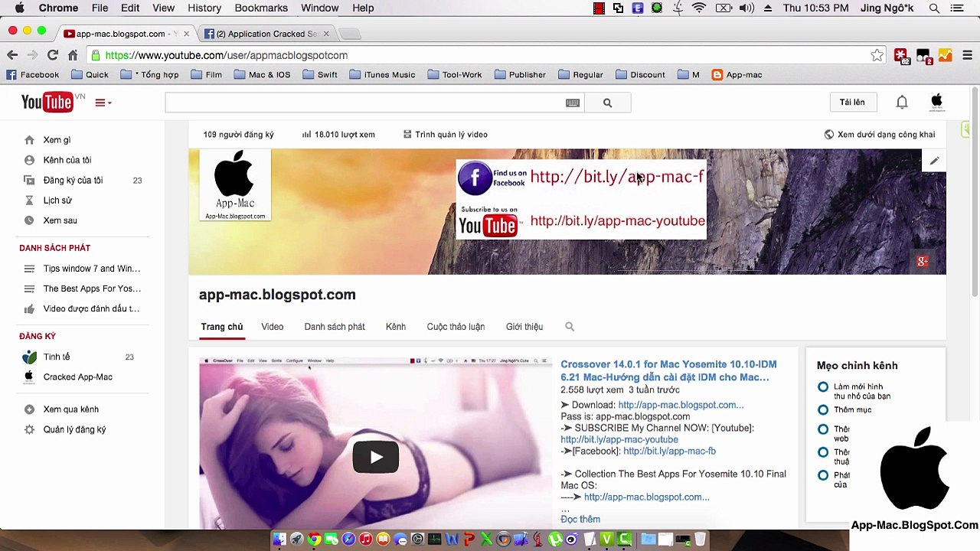This screenshot has width=980, height=551.
Task: Bookmark this page with the star icon
Action: pyautogui.click(x=877, y=55)
